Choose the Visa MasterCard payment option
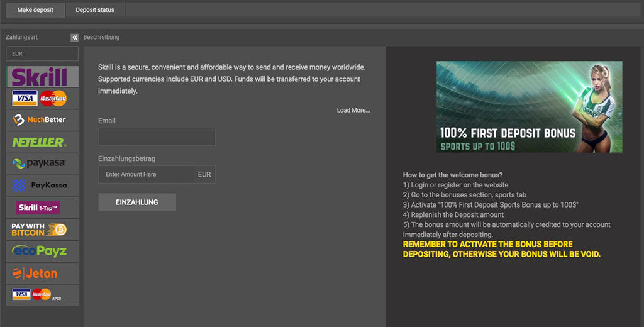 [x=42, y=98]
